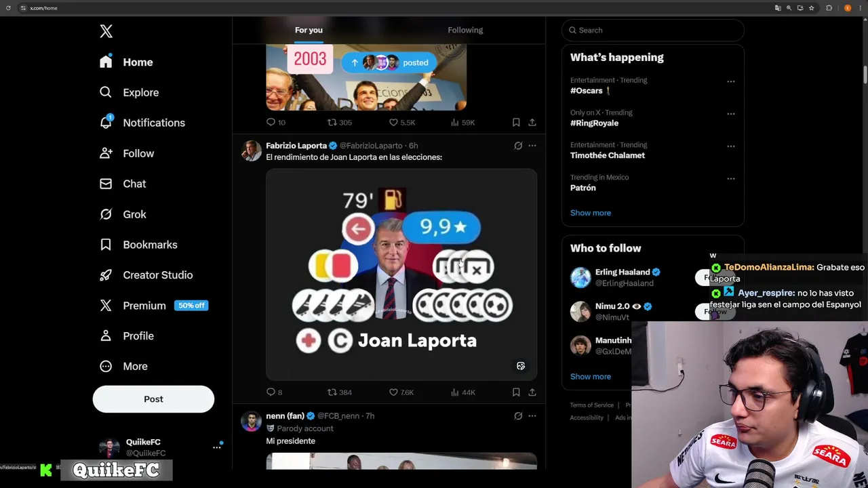Share the Fabrizio Laporta post
The width and height of the screenshot is (868, 488).
(532, 392)
